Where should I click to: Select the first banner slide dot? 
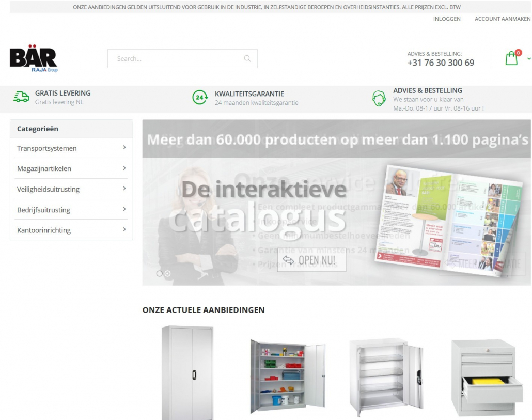(x=160, y=273)
